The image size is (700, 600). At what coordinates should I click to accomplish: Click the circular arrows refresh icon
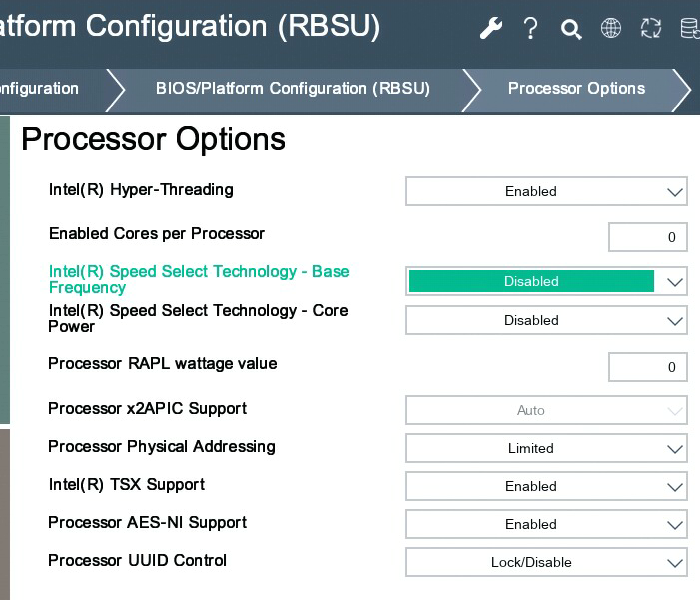651,29
